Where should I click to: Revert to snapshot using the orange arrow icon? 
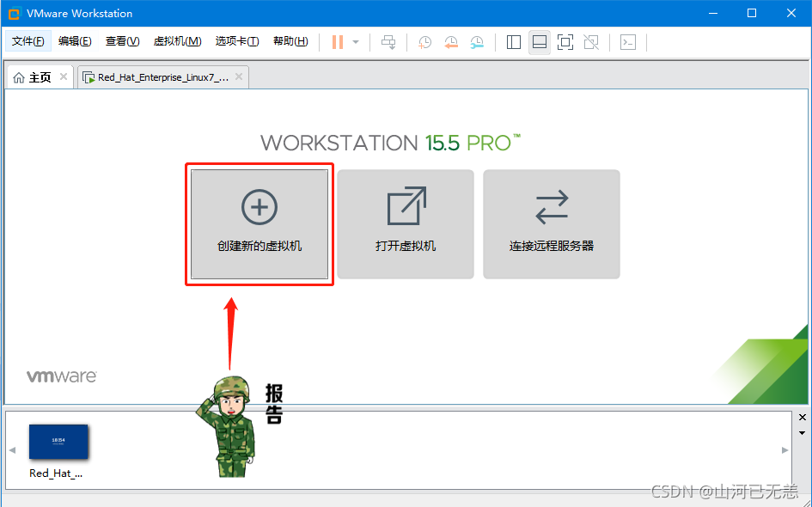point(451,42)
